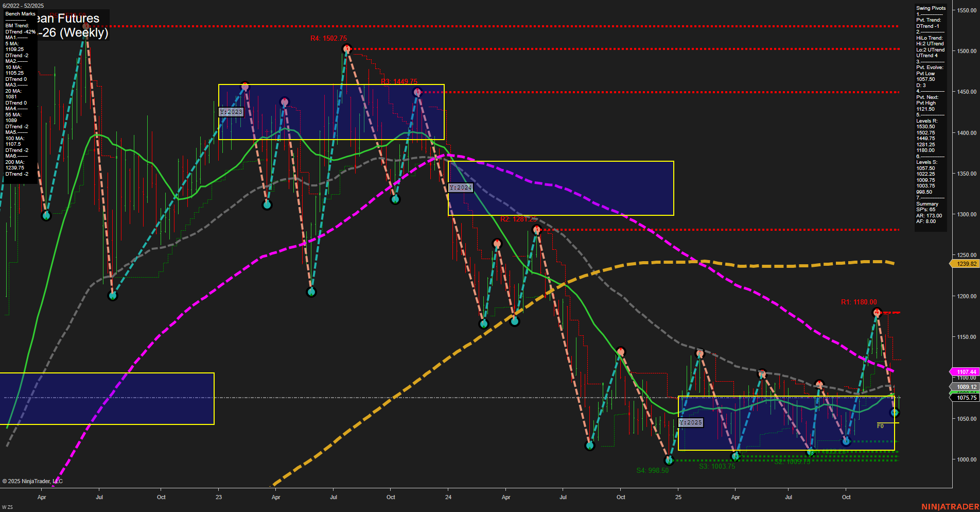Click the orange 1239.82 price axis marker
This screenshot has height=512, width=980.
point(966,264)
